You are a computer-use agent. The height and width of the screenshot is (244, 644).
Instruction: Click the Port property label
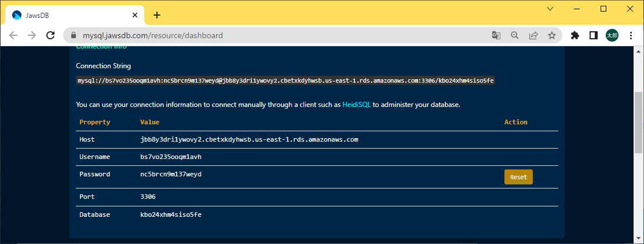tap(87, 197)
